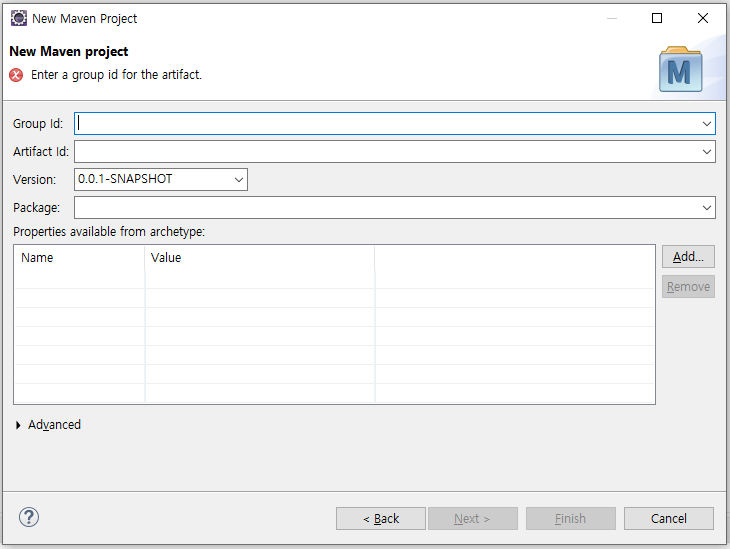Click the Maven M folder icon

(680, 69)
